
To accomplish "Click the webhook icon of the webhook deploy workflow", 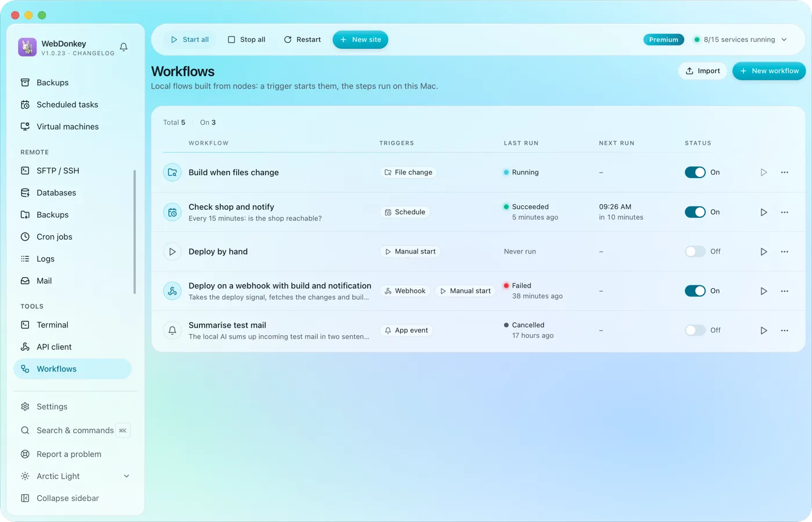I will pos(172,291).
